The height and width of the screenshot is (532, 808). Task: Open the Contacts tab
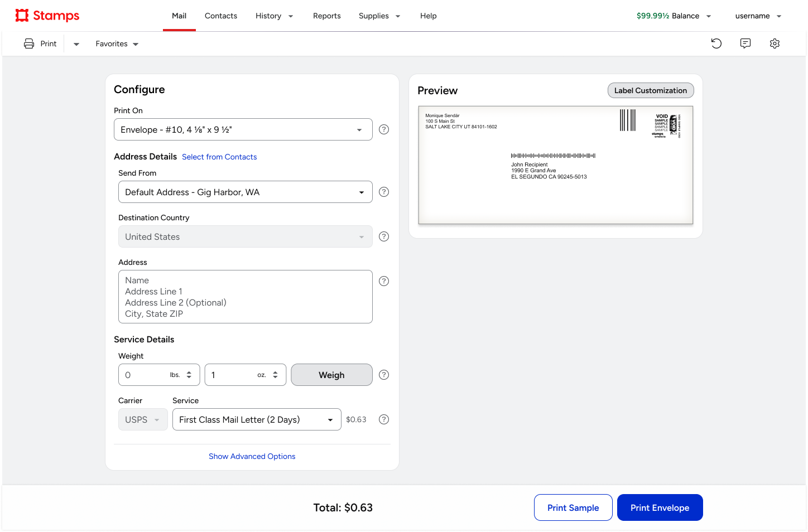pyautogui.click(x=221, y=16)
